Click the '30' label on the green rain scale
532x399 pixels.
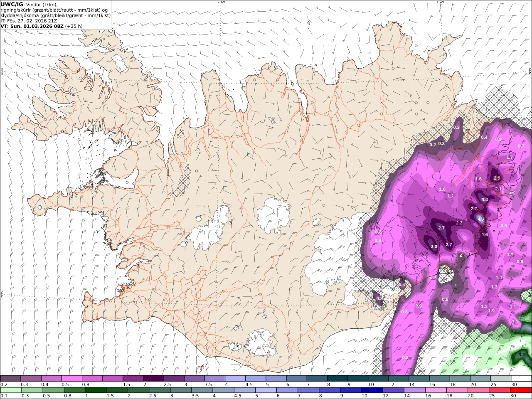514,396
